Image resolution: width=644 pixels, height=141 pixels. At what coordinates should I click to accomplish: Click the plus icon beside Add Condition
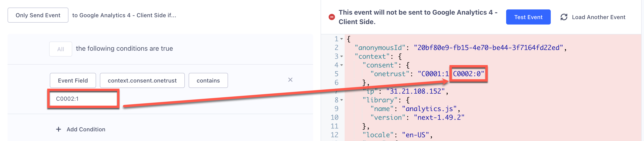pos(59,129)
